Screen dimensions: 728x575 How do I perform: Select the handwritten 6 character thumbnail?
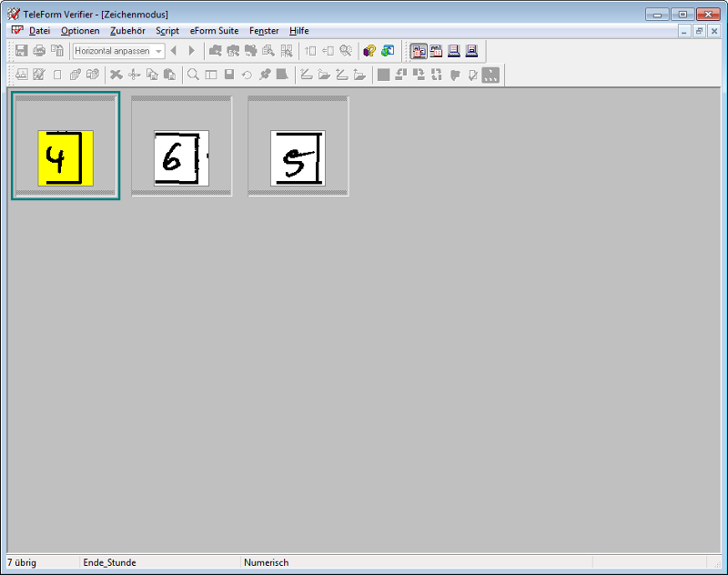(x=181, y=157)
